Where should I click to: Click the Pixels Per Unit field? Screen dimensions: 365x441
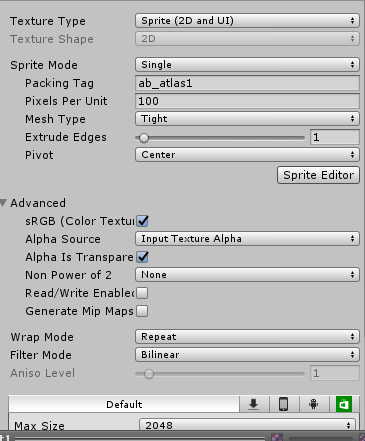pos(247,101)
